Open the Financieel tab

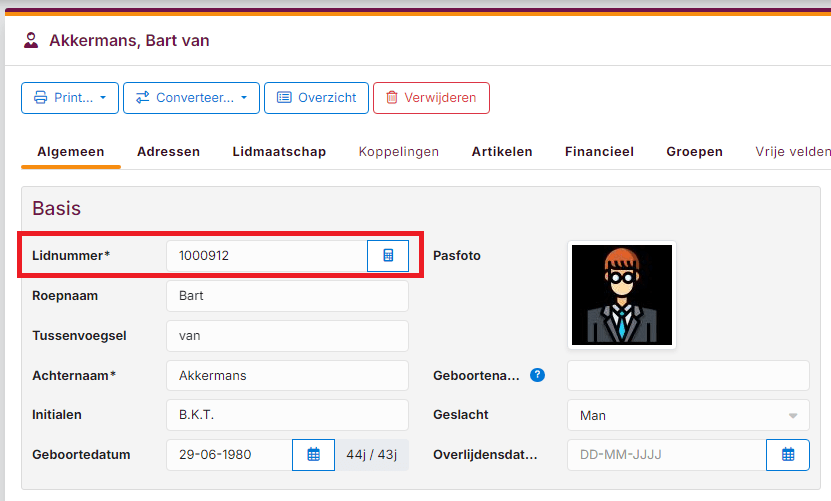(599, 152)
